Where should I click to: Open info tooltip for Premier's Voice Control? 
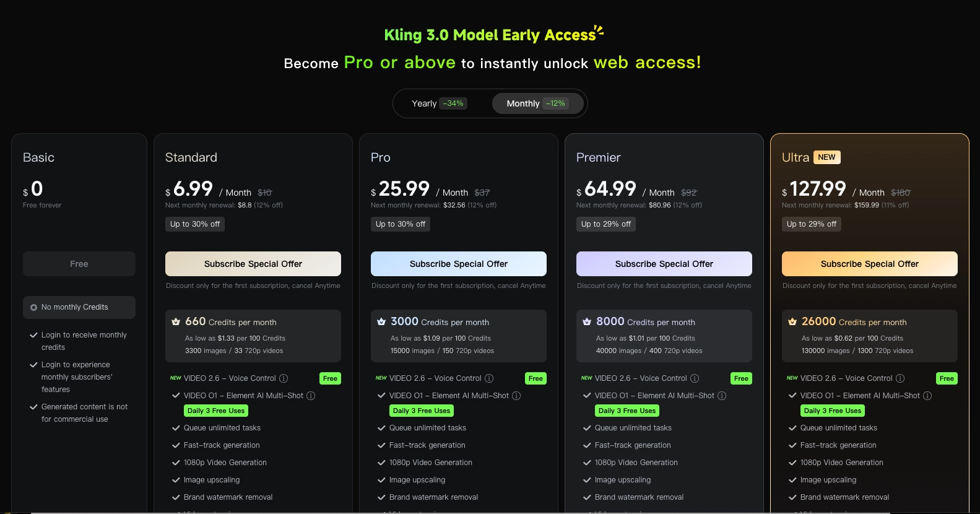(x=695, y=378)
